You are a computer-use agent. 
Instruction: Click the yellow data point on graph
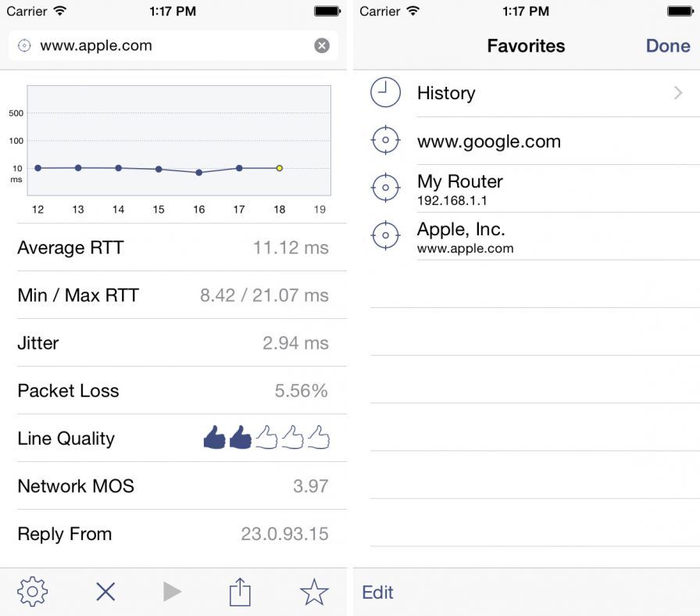[x=280, y=168]
